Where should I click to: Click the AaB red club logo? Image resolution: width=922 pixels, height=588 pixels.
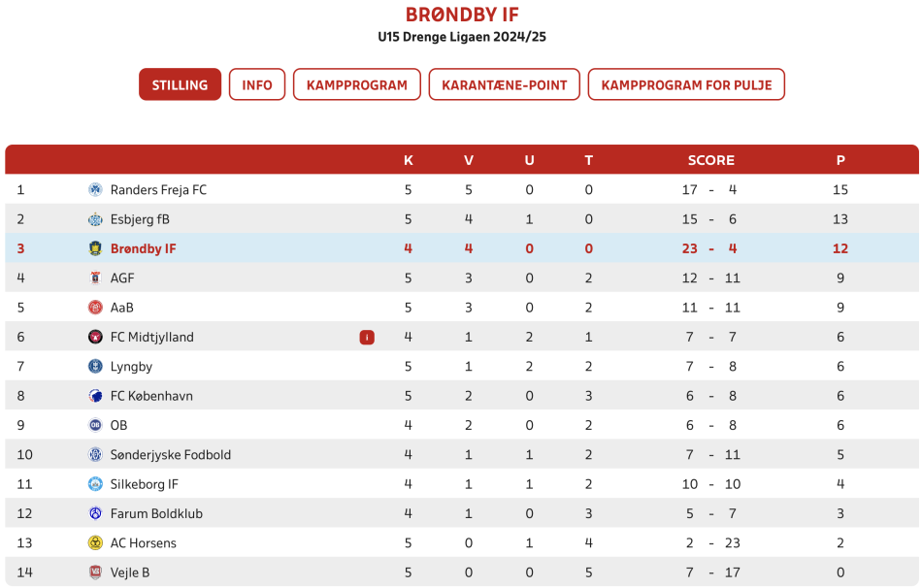click(x=95, y=308)
